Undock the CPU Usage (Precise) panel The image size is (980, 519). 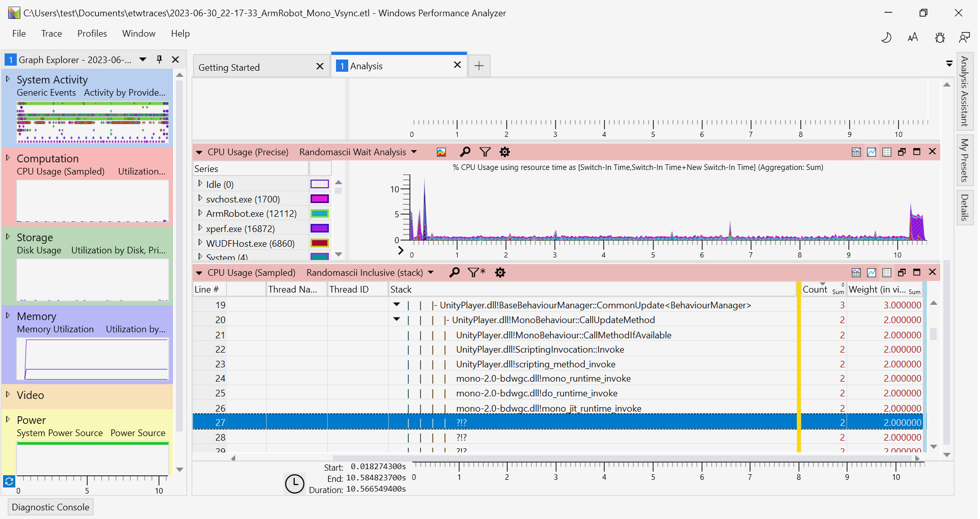[902, 152]
